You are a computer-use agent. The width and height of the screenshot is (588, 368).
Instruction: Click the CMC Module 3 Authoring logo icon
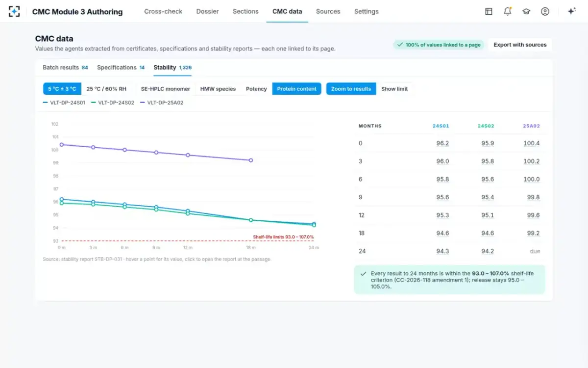pyautogui.click(x=15, y=11)
